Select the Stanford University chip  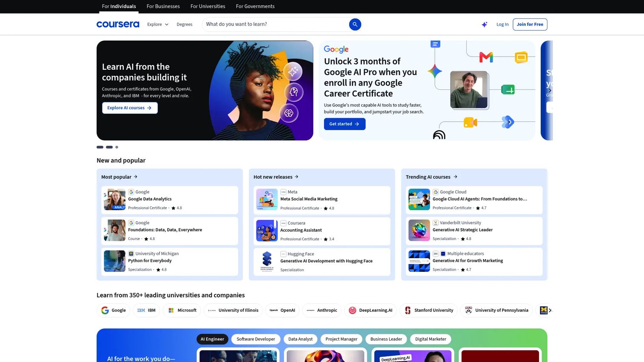[x=429, y=310]
